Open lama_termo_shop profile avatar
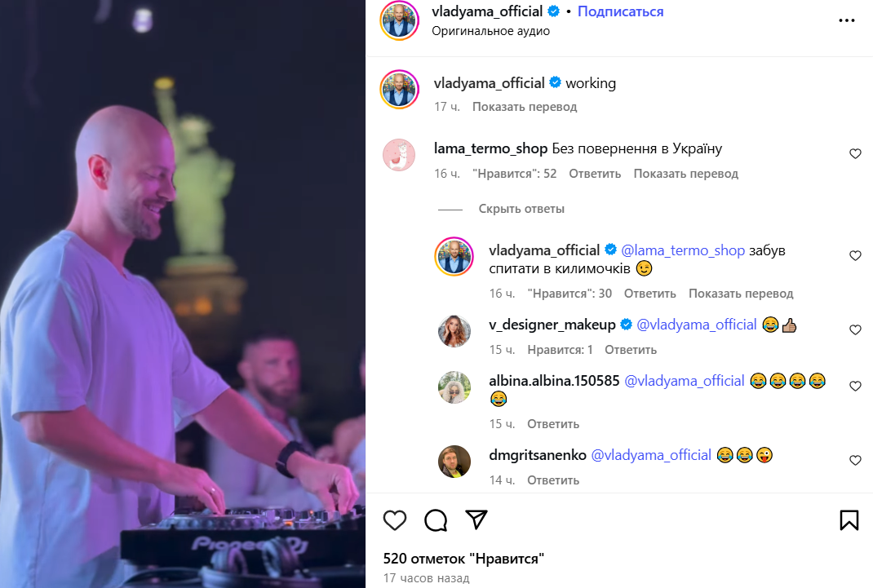The width and height of the screenshot is (873, 588). point(399,155)
